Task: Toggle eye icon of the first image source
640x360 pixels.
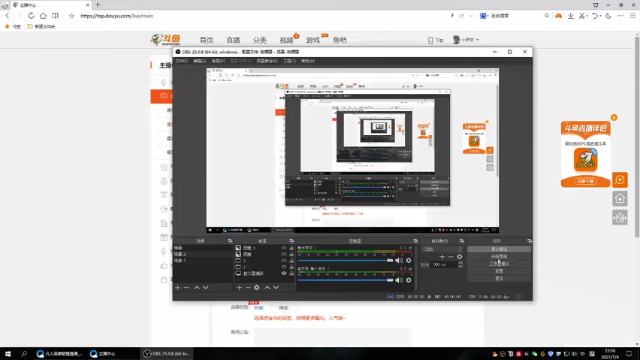Action: tap(284, 248)
